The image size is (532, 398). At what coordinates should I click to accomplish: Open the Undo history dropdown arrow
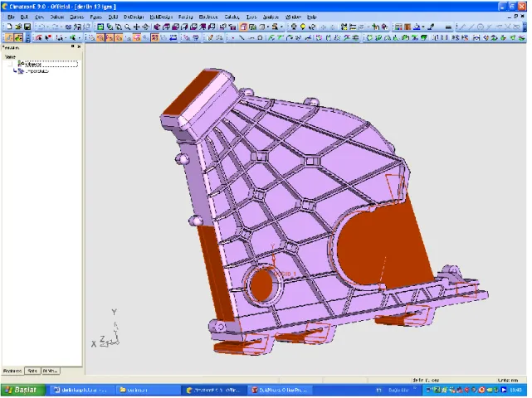(47, 27)
